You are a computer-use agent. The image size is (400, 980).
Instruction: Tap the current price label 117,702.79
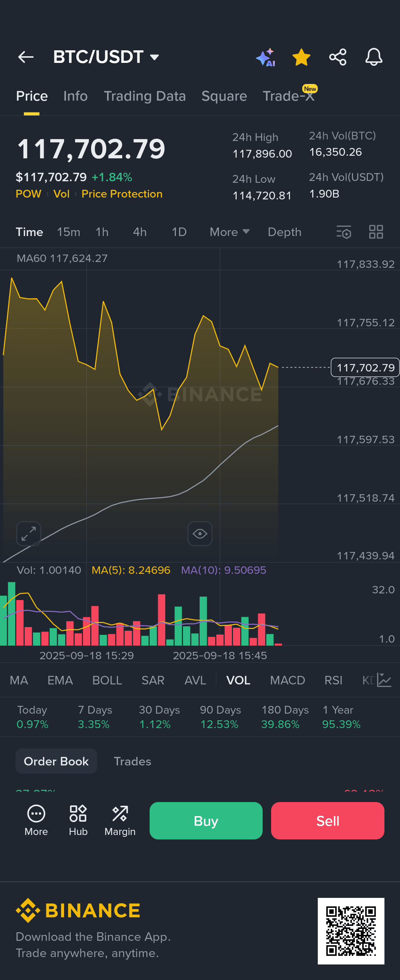click(x=365, y=367)
